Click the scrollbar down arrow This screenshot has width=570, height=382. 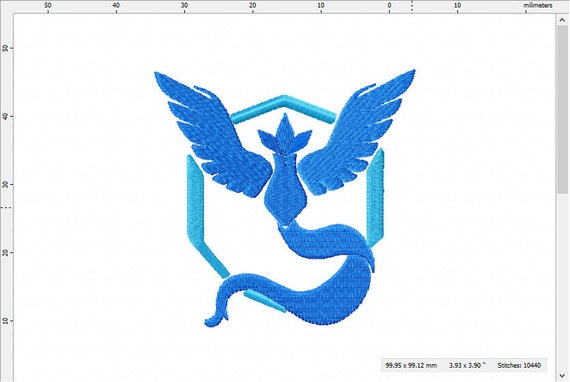point(562,375)
